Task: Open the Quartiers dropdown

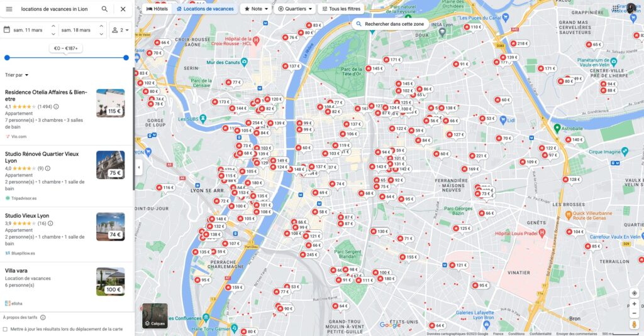Action: click(294, 9)
